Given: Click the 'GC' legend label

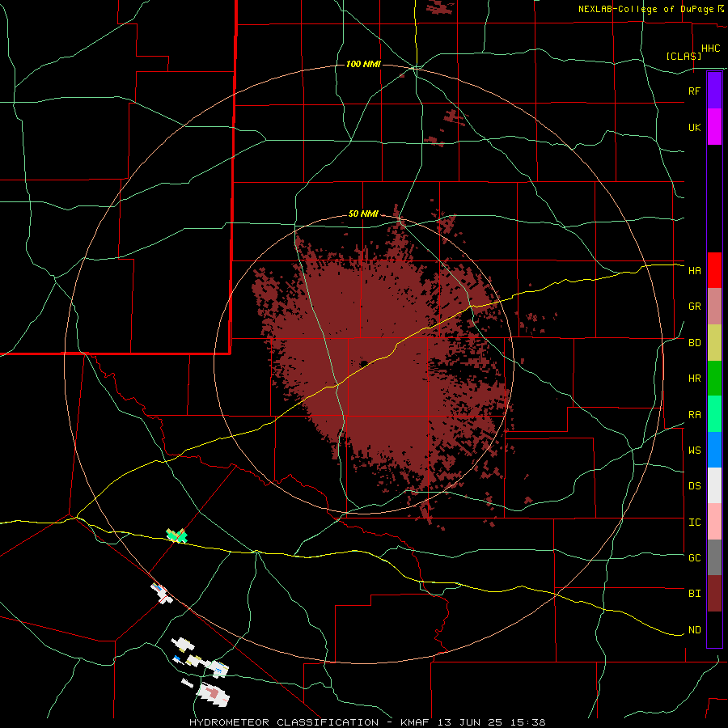Looking at the screenshot, I should [694, 558].
